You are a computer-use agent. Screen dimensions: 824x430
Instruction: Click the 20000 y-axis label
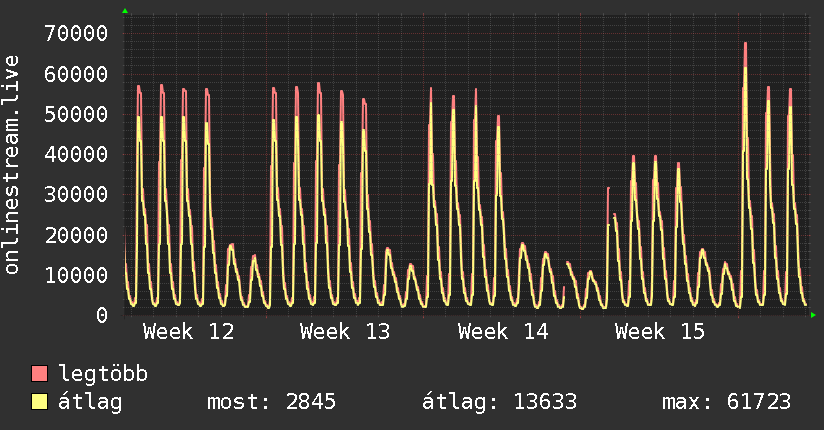coord(76,235)
